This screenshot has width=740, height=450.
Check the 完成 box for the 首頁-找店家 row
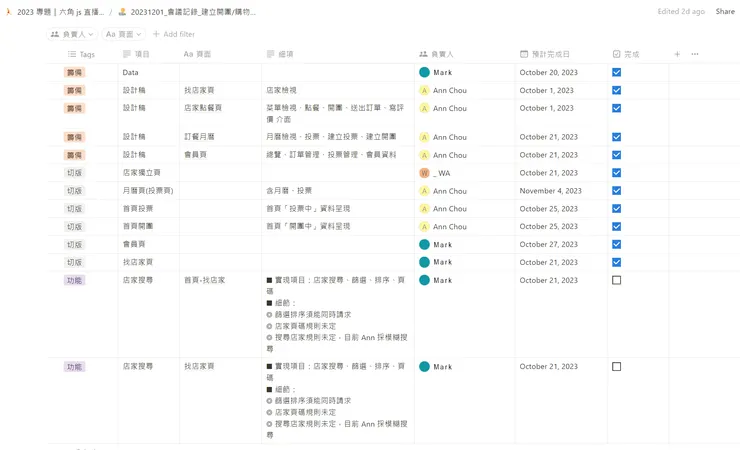pos(616,280)
